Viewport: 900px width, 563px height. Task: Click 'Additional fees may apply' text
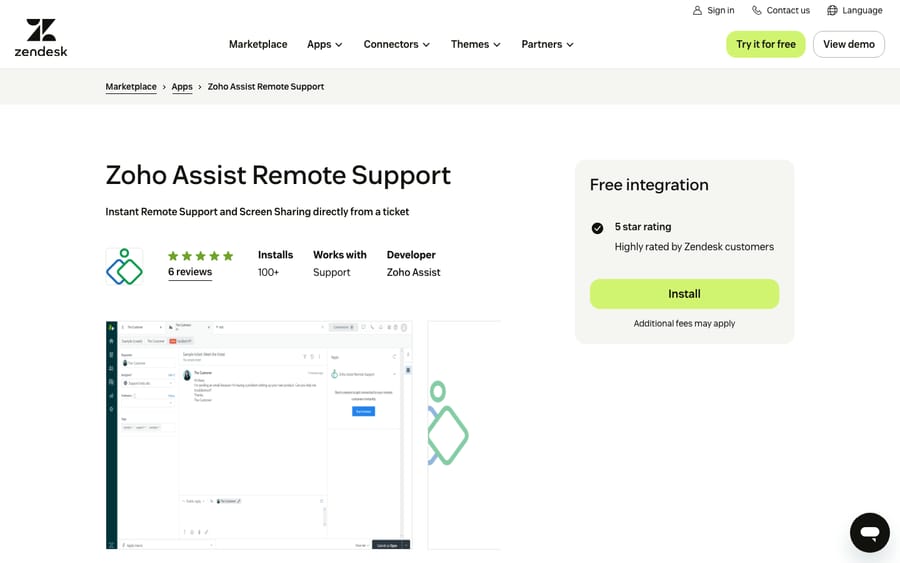(684, 324)
